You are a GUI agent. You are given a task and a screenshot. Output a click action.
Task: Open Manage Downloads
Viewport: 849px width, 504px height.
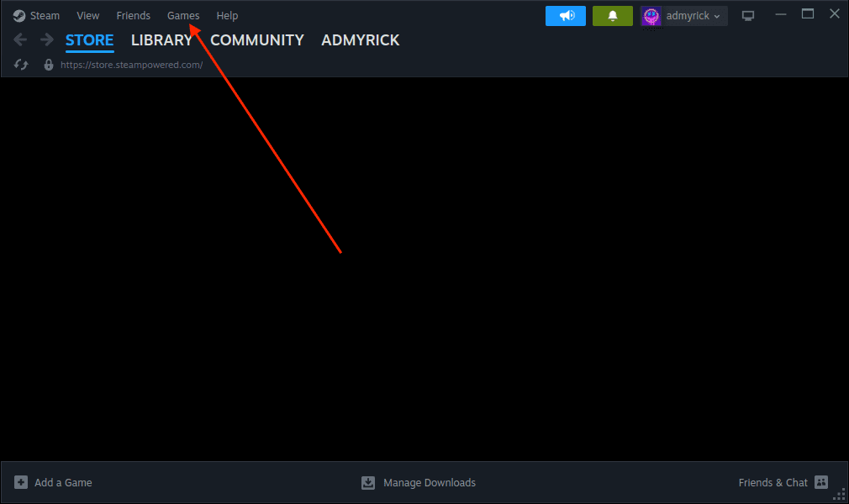click(430, 482)
